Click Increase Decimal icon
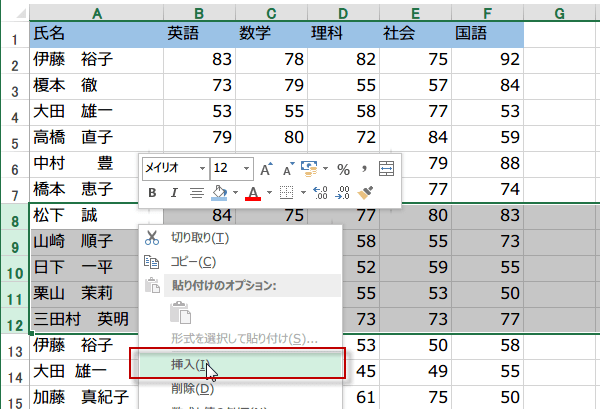The image size is (600, 409). coord(320,193)
